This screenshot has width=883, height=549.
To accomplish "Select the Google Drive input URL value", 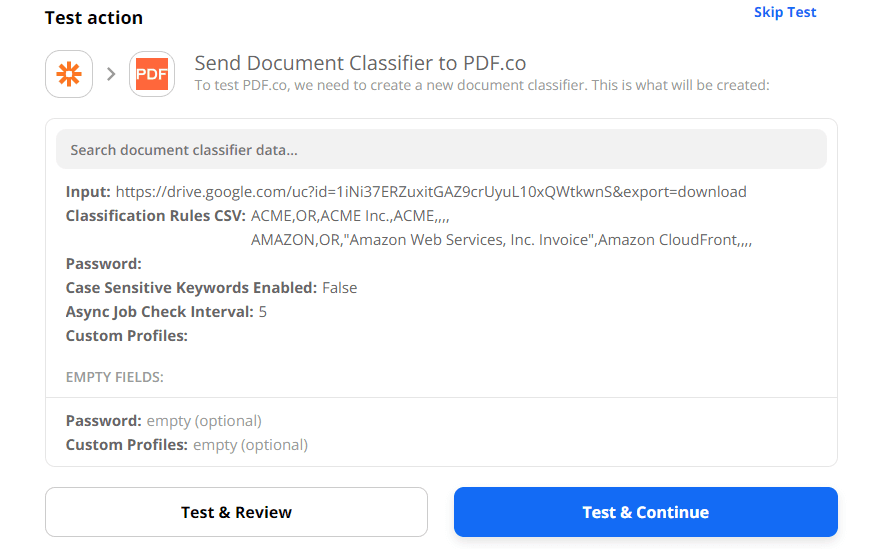I will [431, 192].
